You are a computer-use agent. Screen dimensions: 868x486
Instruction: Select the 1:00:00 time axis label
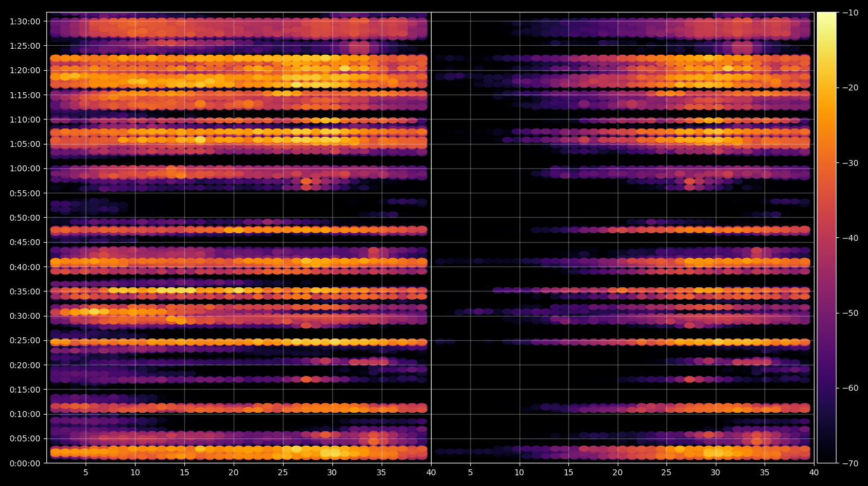click(x=25, y=168)
